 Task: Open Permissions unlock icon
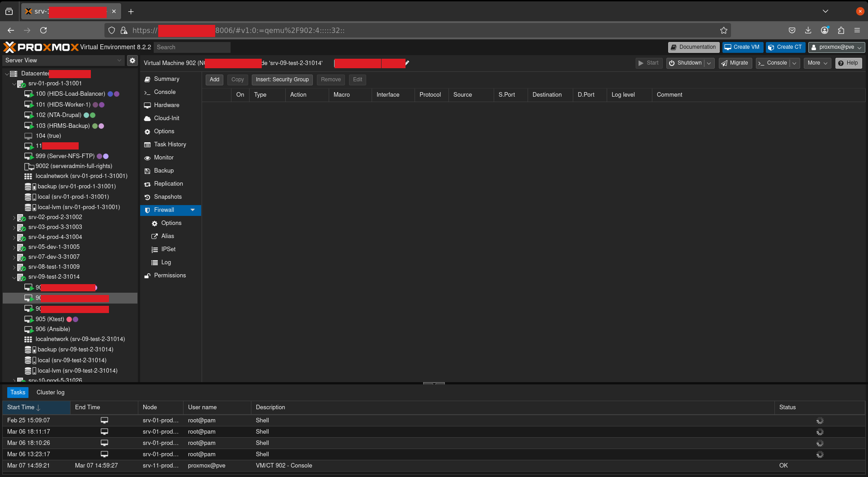click(x=147, y=276)
